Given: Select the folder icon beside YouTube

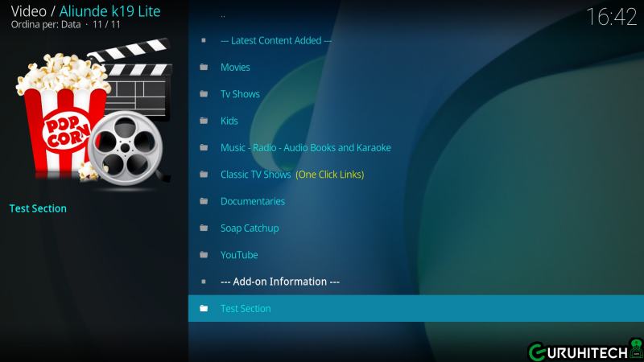Looking at the screenshot, I should [204, 255].
